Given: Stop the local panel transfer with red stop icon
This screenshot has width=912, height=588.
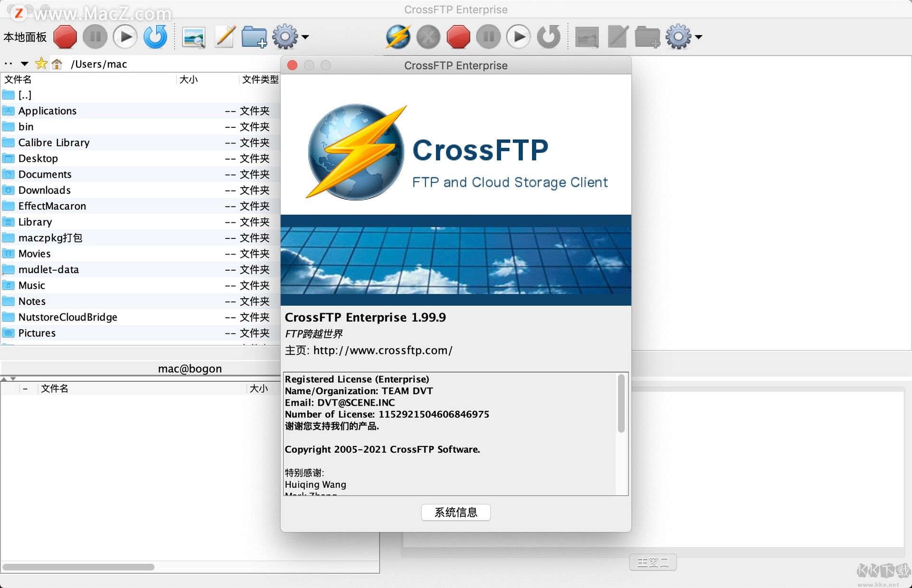Looking at the screenshot, I should 65,36.
